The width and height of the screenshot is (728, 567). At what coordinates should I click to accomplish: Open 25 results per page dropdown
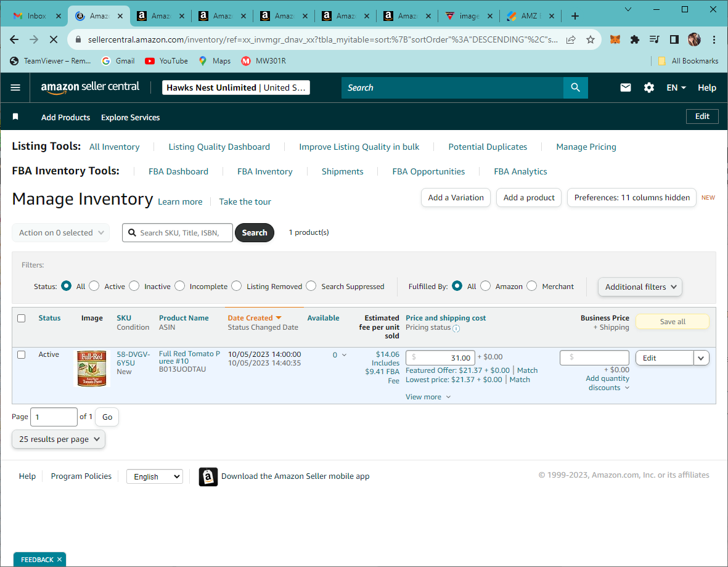(x=59, y=439)
